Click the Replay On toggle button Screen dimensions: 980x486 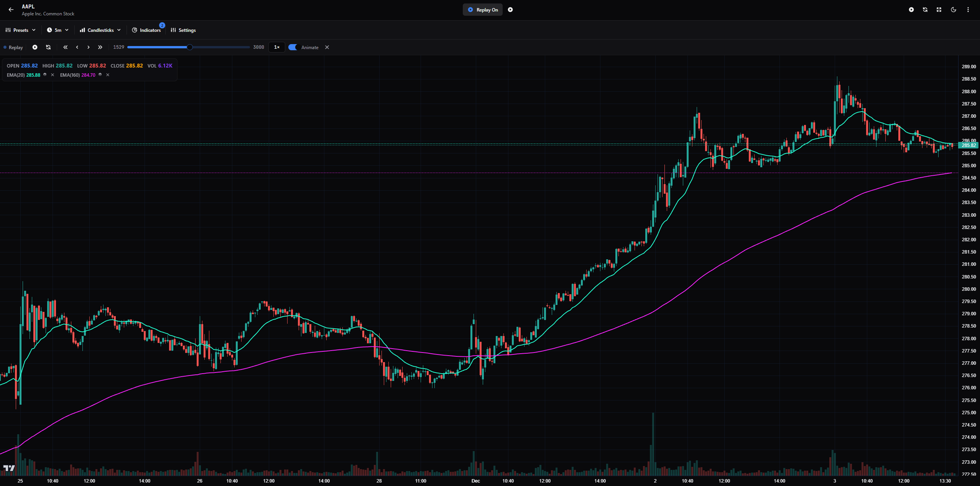483,10
